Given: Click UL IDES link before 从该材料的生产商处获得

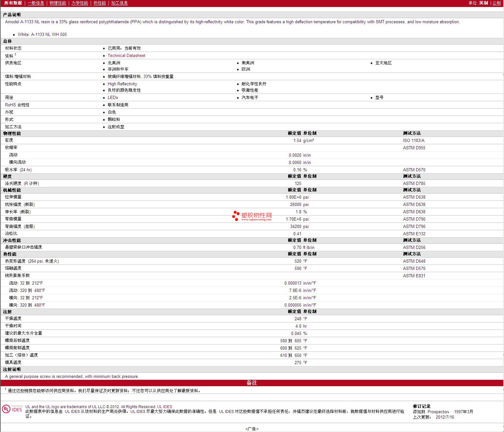Looking at the screenshot, I should pyautogui.click(x=72, y=411).
